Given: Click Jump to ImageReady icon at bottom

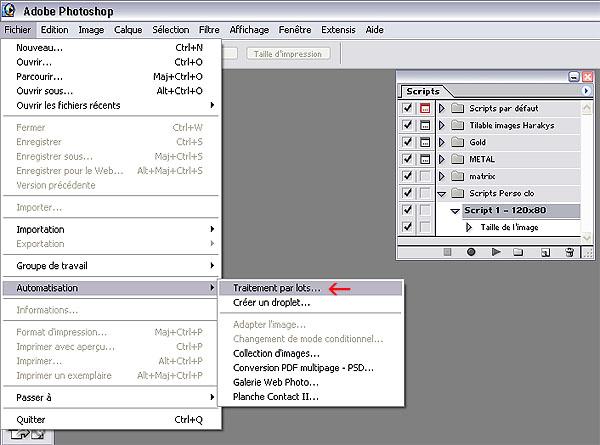Looking at the screenshot, I should [x=28, y=435].
